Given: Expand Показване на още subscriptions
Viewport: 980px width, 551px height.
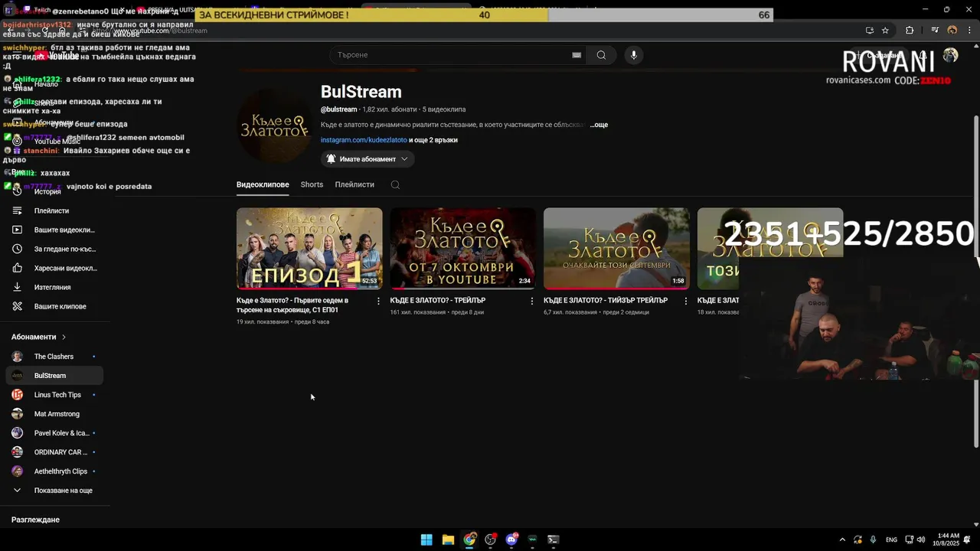Looking at the screenshot, I should [x=54, y=491].
